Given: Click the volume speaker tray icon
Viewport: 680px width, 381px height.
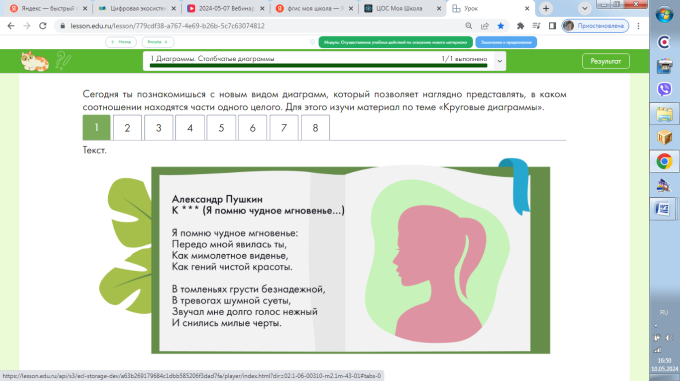Looking at the screenshot, I should pos(669,338).
